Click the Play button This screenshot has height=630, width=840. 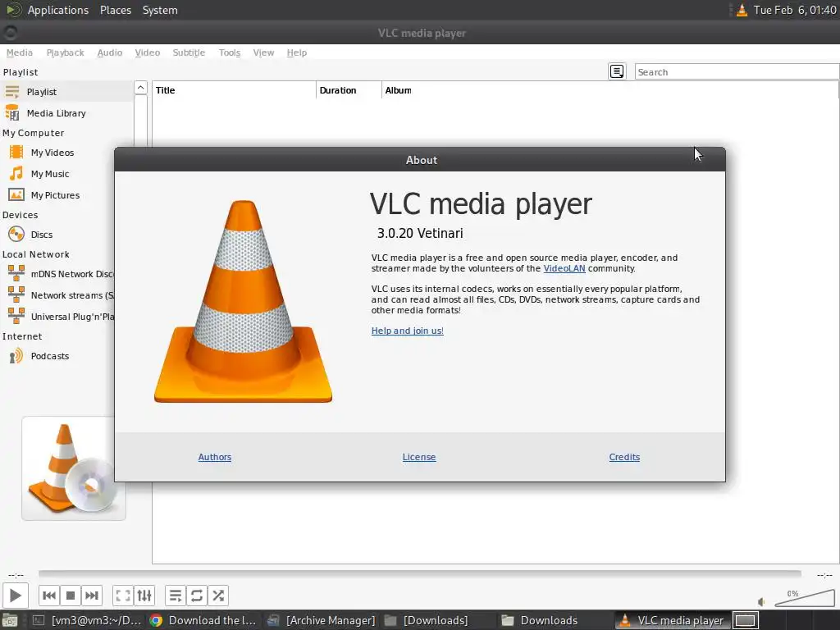click(x=15, y=596)
